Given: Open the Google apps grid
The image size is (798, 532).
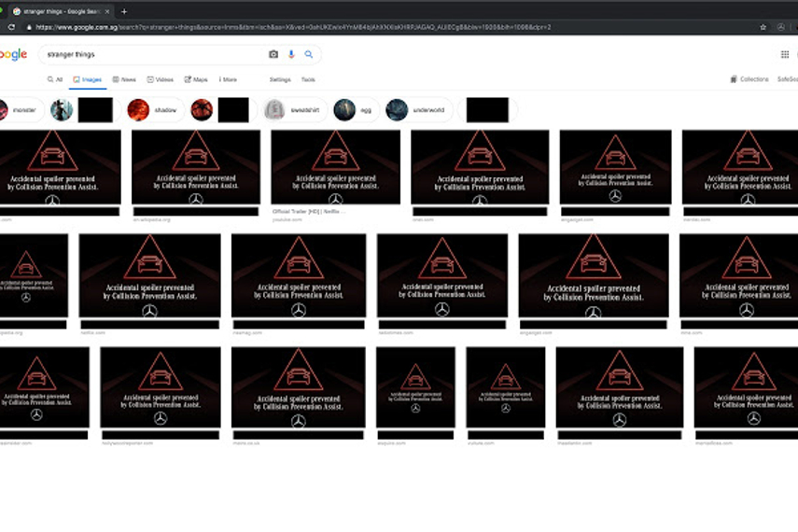Looking at the screenshot, I should pos(785,55).
